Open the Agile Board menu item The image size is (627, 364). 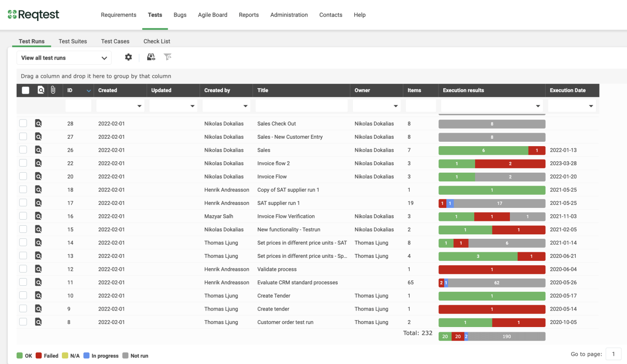pyautogui.click(x=212, y=14)
